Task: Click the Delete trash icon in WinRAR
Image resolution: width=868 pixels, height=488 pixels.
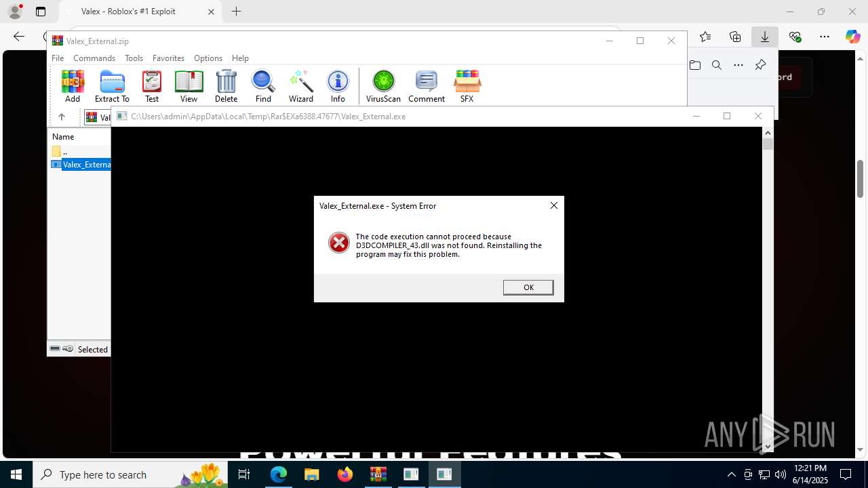Action: point(226,86)
